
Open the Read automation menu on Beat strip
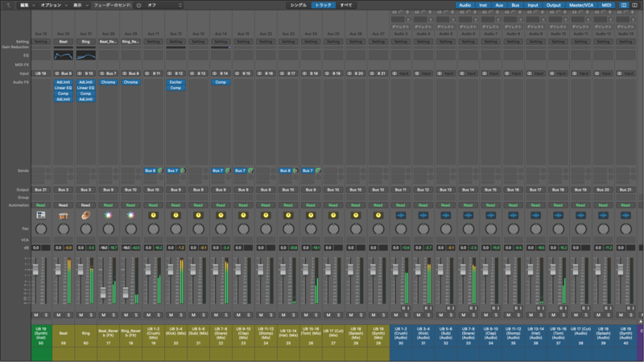click(64, 205)
